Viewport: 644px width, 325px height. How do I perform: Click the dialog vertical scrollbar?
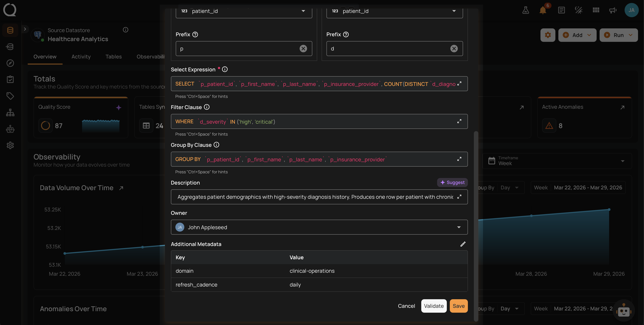pos(476,226)
